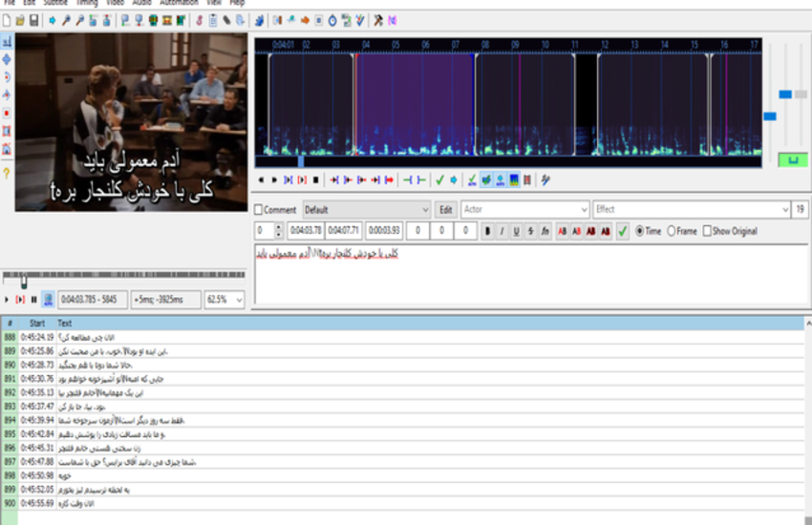Screen dimensions: 812x525
Task: Click the Italic formatting button
Action: (502, 231)
